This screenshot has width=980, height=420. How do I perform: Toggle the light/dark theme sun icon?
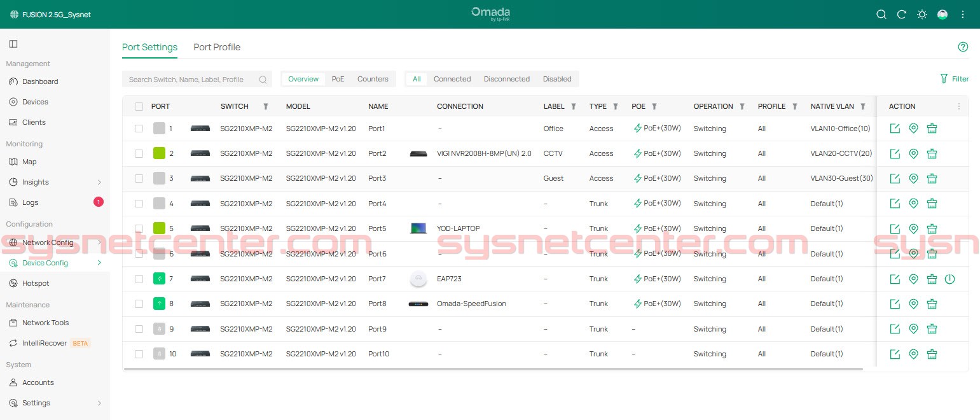(921, 15)
